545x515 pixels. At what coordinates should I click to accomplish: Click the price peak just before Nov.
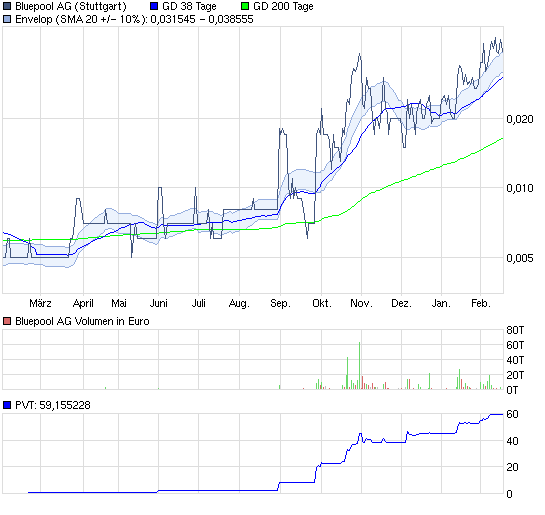coord(360,55)
